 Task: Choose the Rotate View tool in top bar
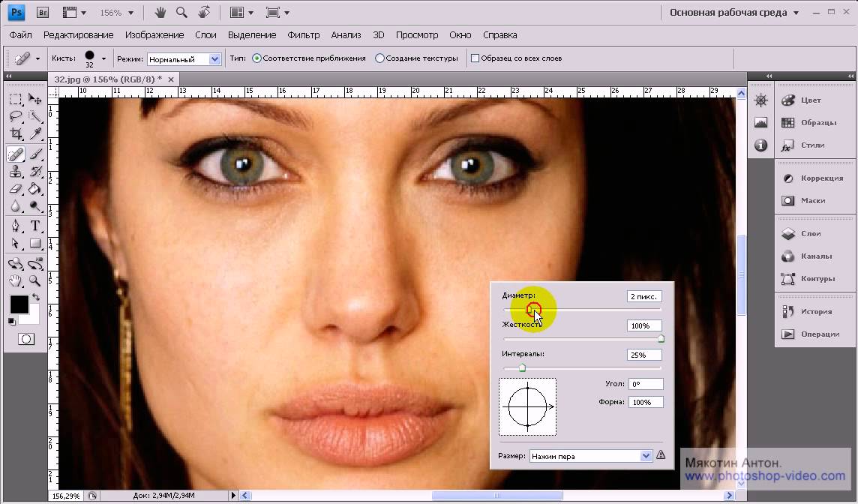[x=203, y=12]
